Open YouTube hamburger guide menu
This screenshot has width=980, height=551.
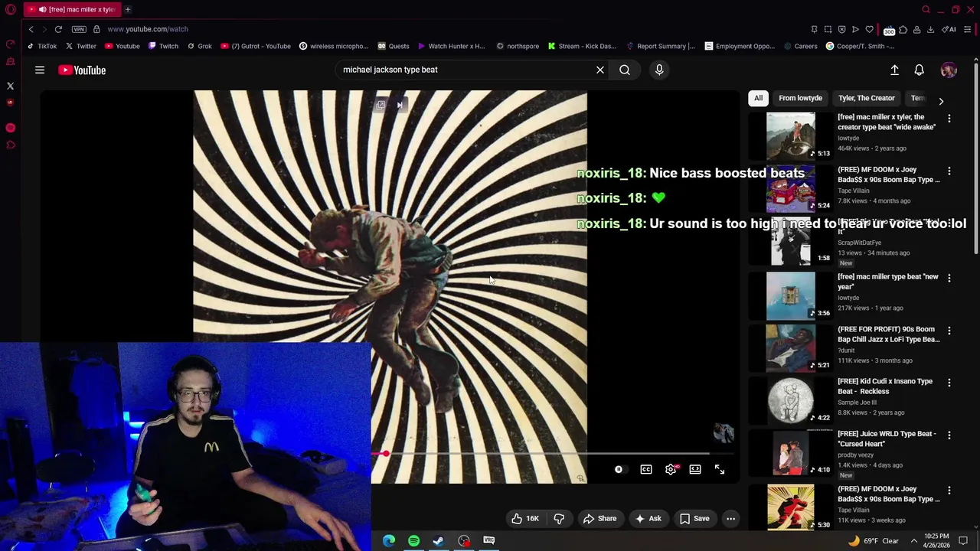40,70
